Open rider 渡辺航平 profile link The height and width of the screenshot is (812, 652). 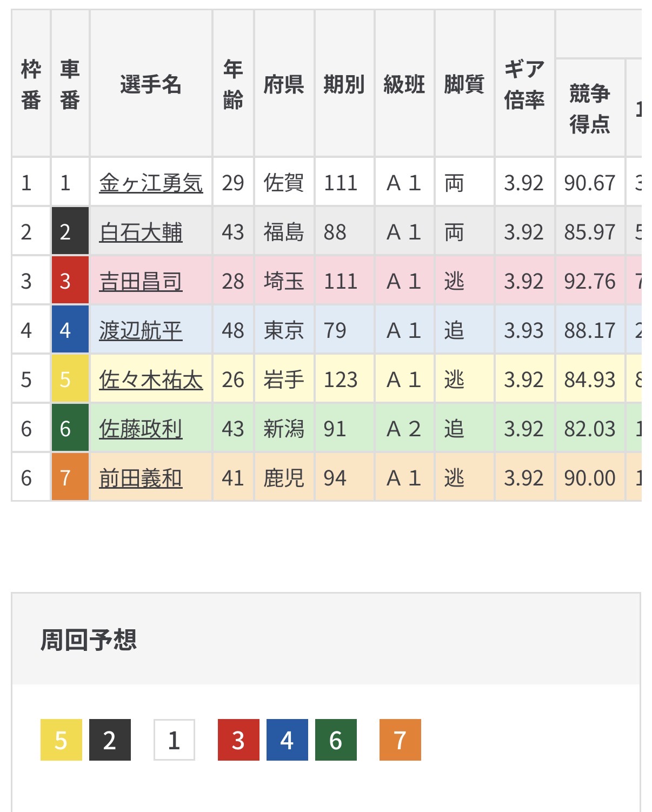(141, 331)
